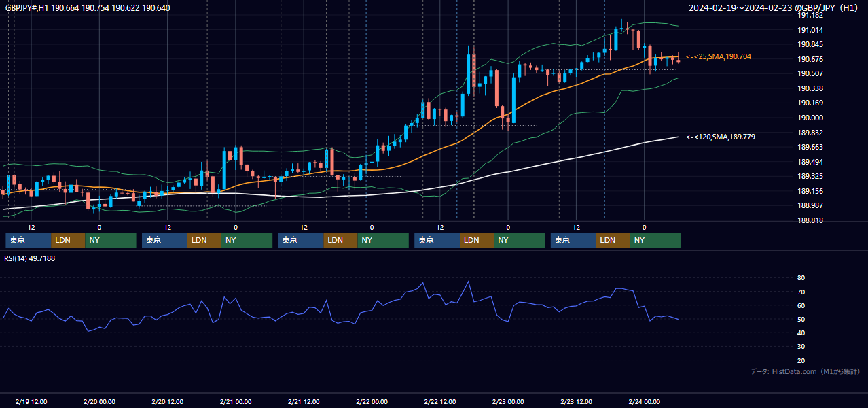Screen dimensions: 868x408
Task: Click price axis value 190.845
Action: 810,45
